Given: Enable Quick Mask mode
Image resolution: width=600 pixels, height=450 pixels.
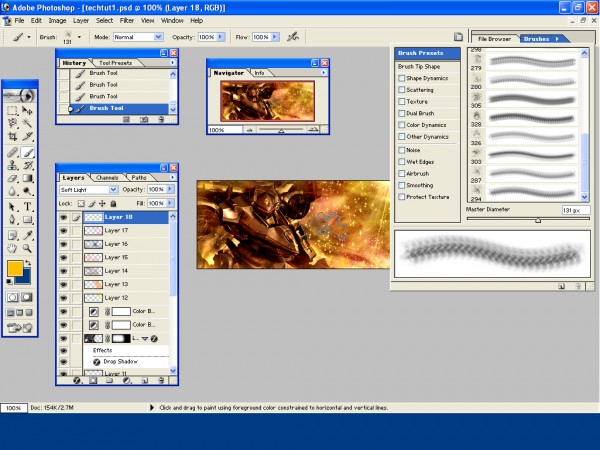Looking at the screenshot, I should pos(27,297).
